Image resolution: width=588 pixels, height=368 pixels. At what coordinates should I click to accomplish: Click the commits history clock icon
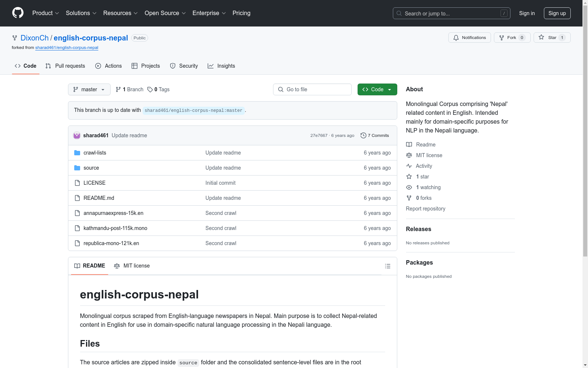click(363, 135)
